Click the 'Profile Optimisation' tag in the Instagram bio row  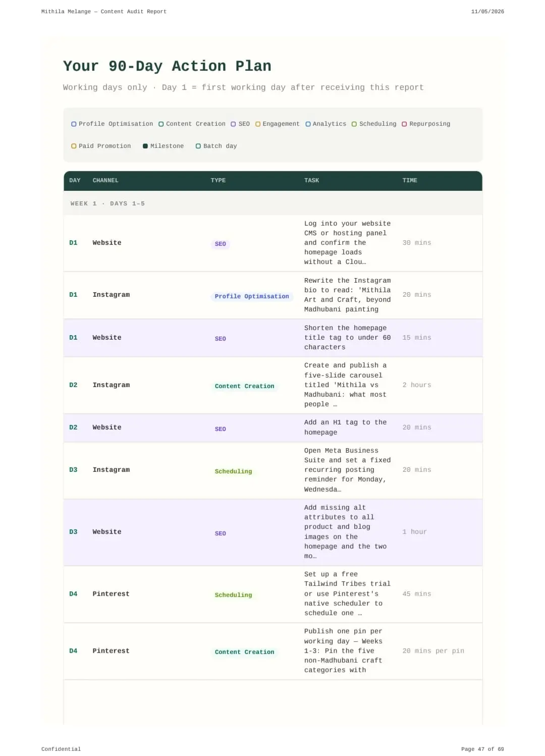click(252, 297)
